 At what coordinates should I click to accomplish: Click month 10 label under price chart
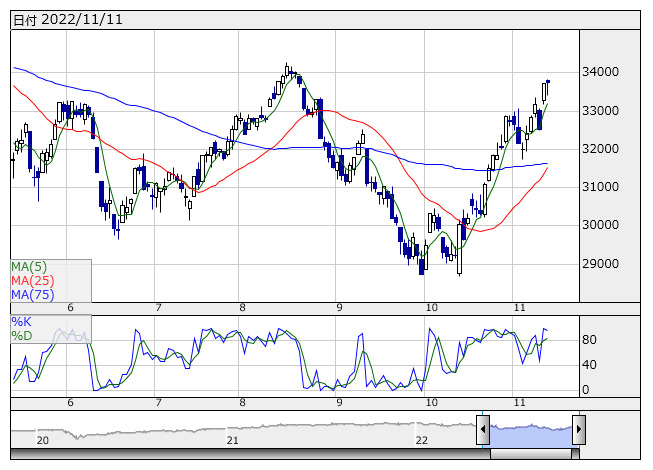click(x=431, y=308)
